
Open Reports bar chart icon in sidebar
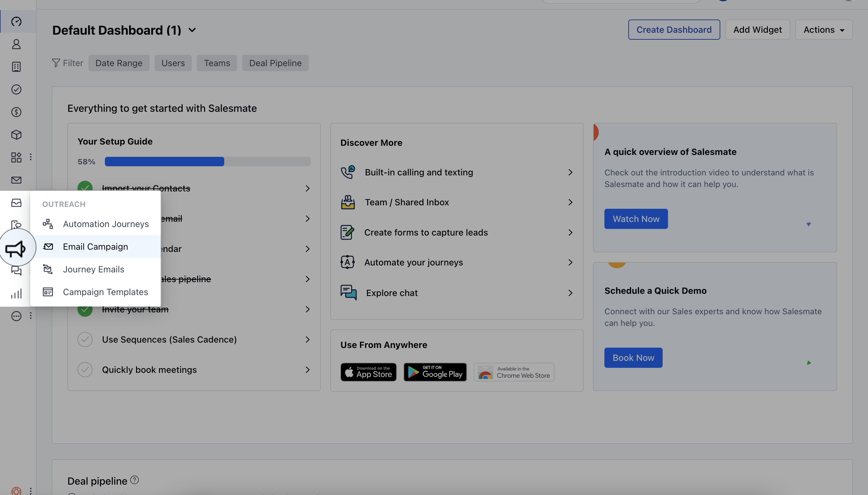coord(16,293)
